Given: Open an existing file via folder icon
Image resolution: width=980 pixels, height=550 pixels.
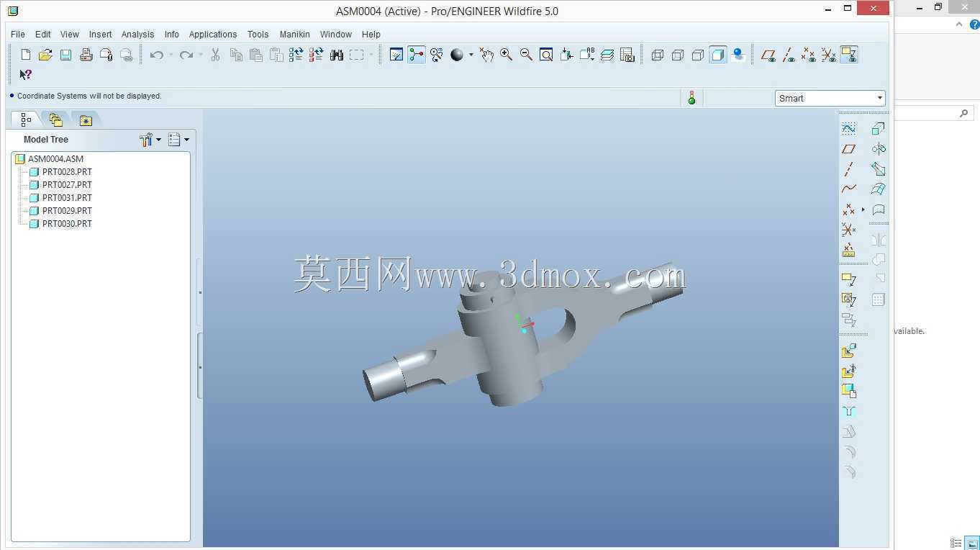Looking at the screenshot, I should pos(45,55).
